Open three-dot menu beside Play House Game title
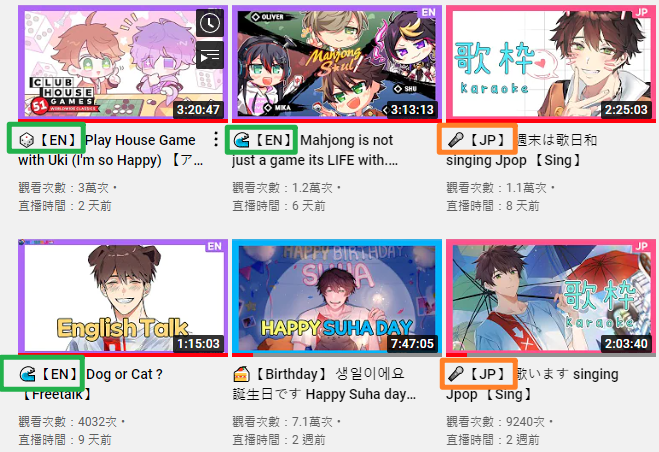 coord(216,139)
